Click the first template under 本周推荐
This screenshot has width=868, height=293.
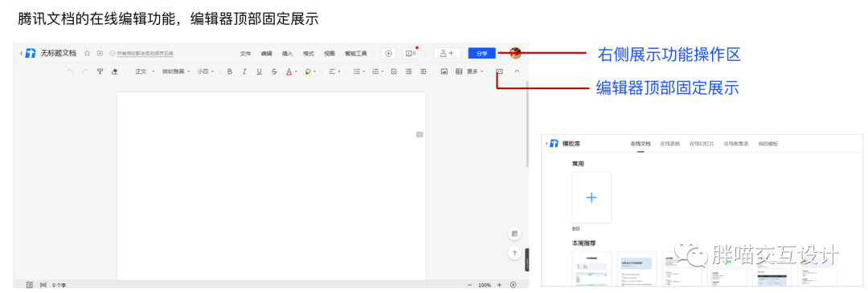592,269
